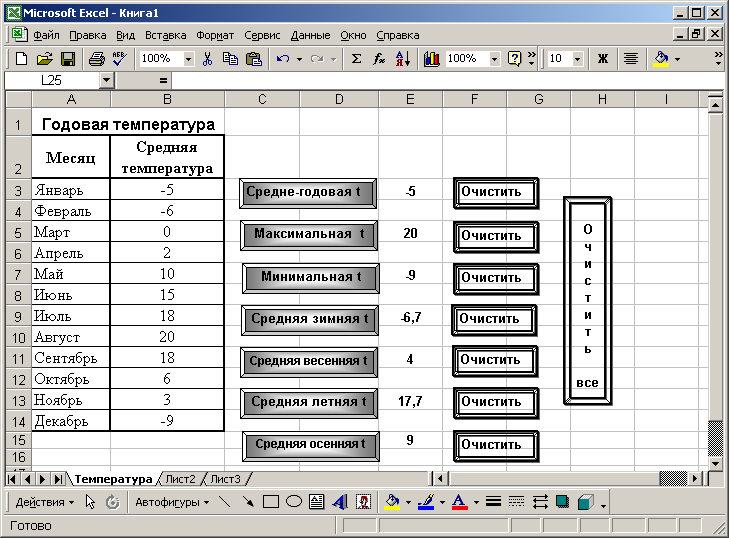The height and width of the screenshot is (538, 729).
Task: Apply red font color in drawing toolbar
Action: [x=459, y=502]
